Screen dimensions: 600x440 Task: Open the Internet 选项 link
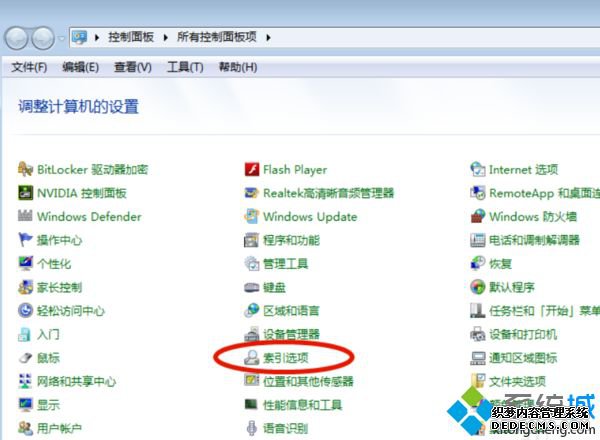click(x=523, y=169)
